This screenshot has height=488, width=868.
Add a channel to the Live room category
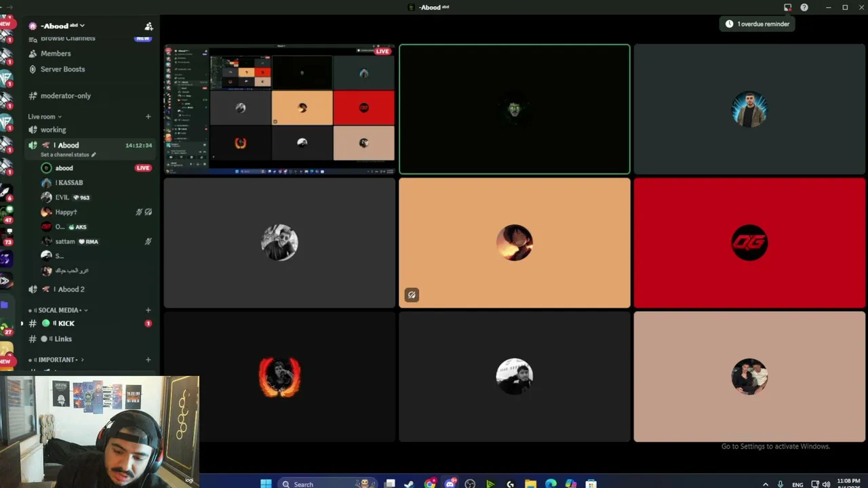[148, 117]
